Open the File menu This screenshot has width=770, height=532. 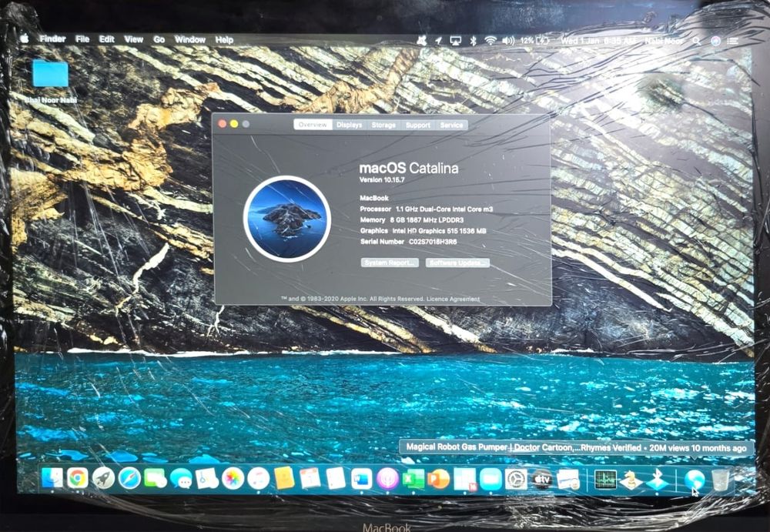point(82,39)
